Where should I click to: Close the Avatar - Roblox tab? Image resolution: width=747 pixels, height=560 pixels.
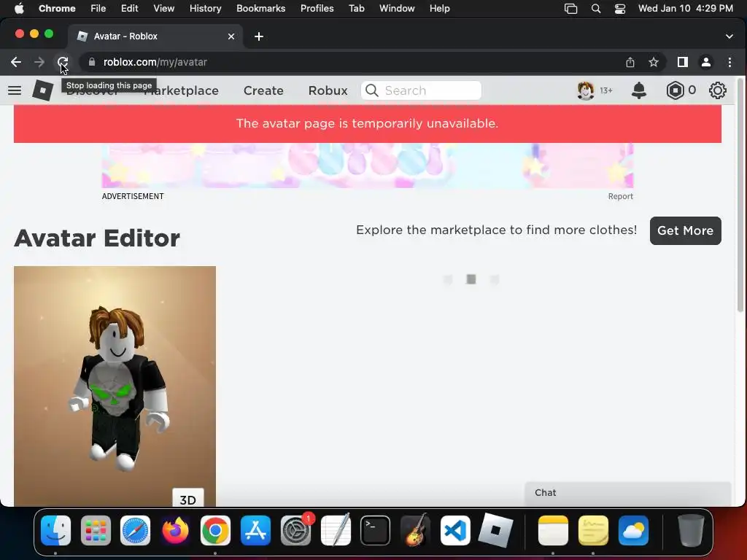231,36
